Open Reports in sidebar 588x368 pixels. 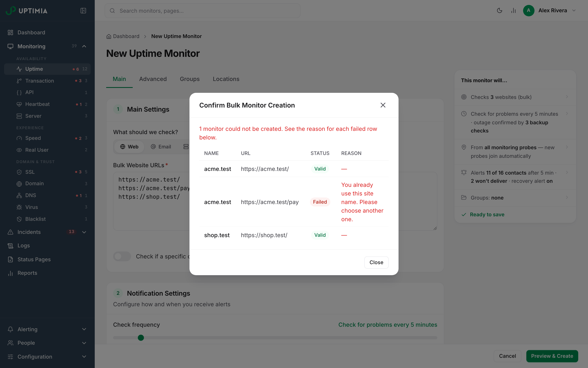(x=47, y=273)
